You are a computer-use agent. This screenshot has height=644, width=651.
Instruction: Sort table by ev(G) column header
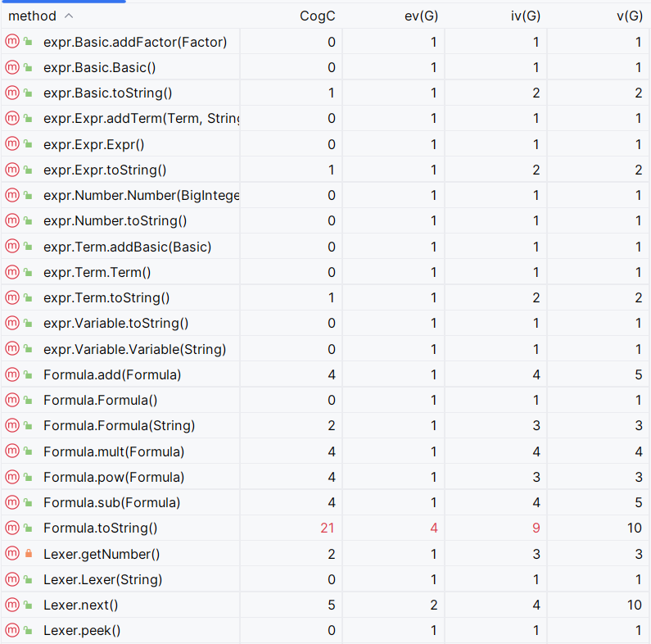tap(421, 16)
